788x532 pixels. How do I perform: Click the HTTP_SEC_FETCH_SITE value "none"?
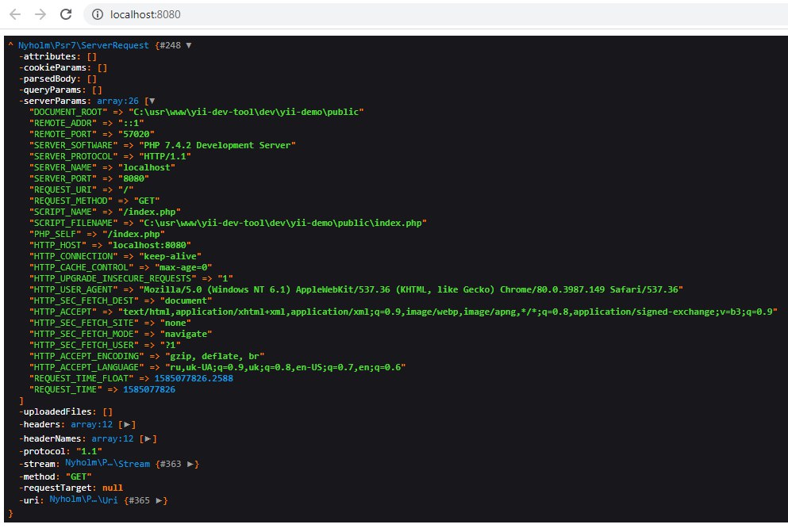coord(175,323)
